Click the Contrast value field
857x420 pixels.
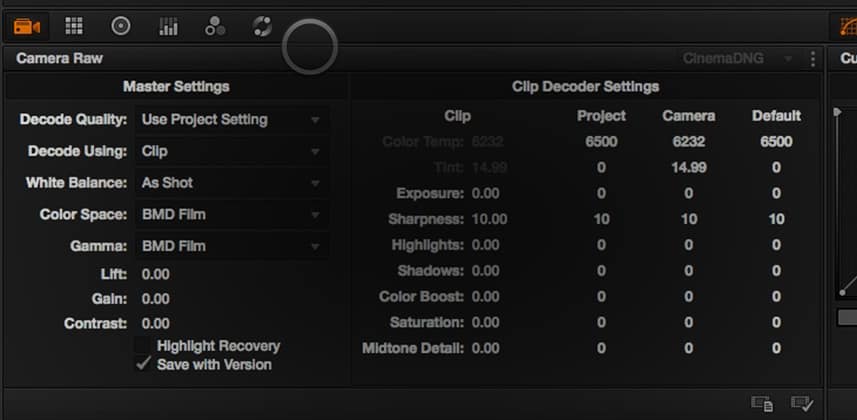pyautogui.click(x=156, y=324)
